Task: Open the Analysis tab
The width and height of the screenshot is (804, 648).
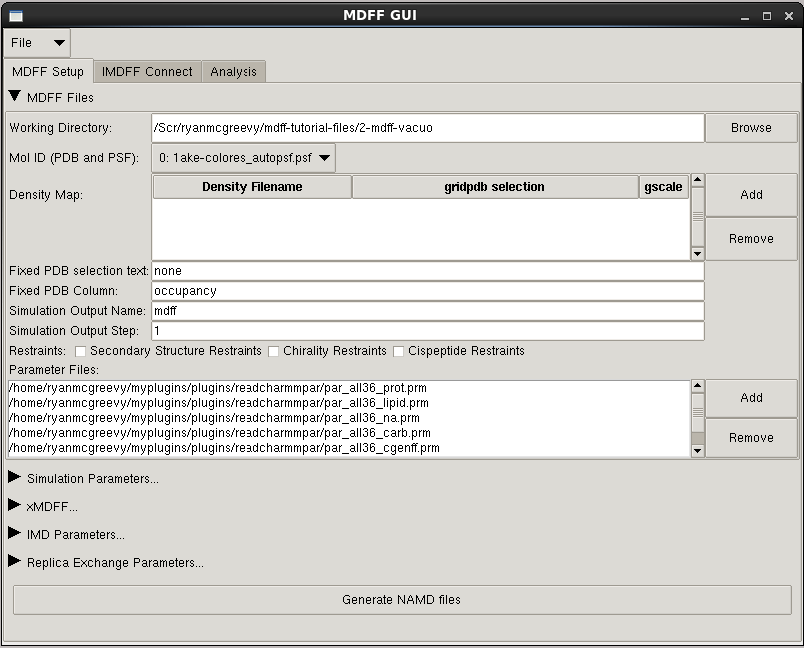Action: (x=233, y=72)
